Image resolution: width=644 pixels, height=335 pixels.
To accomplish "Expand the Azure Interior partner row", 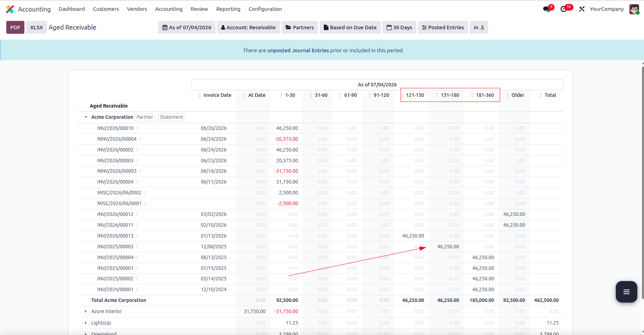I will (x=86, y=311).
